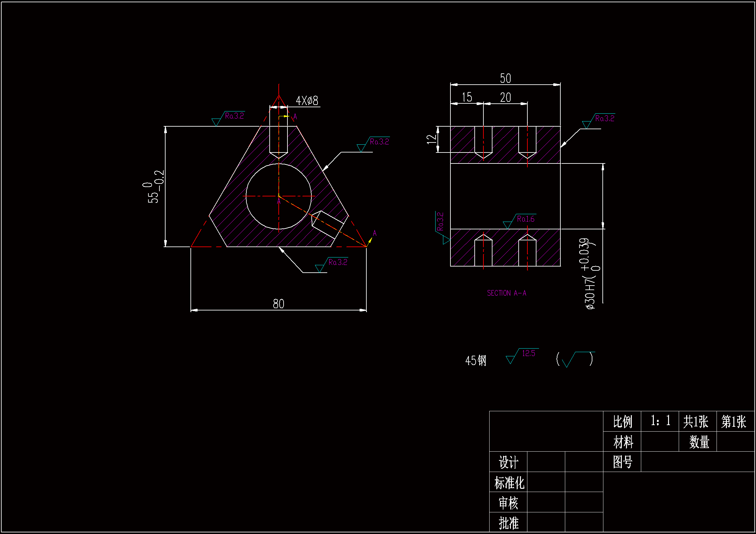The width and height of the screenshot is (756, 534).
Task: Click the SECTION A-A label
Action: [x=506, y=293]
